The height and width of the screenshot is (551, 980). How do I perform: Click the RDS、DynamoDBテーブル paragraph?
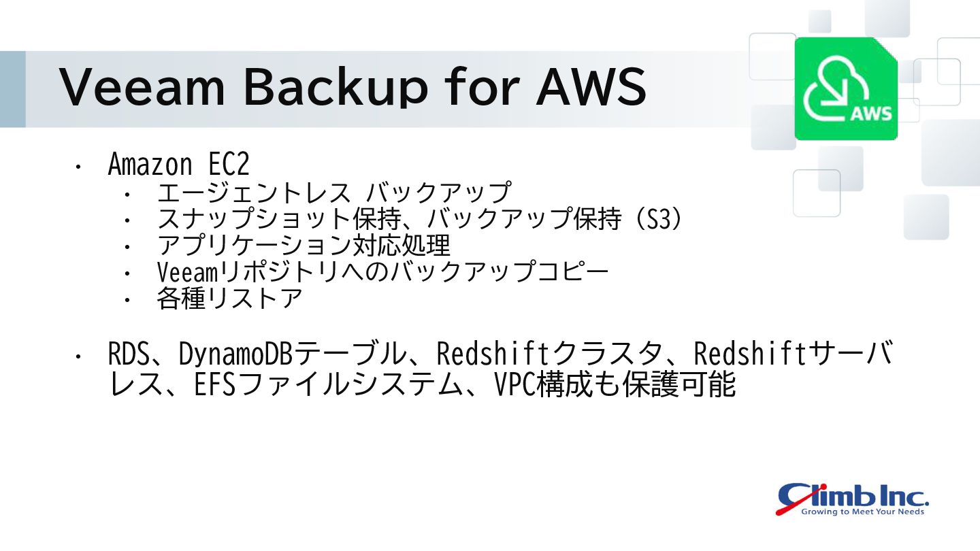point(500,369)
